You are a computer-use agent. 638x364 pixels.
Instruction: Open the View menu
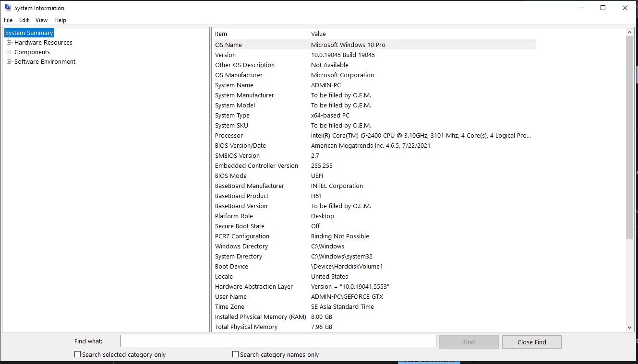[x=41, y=20]
